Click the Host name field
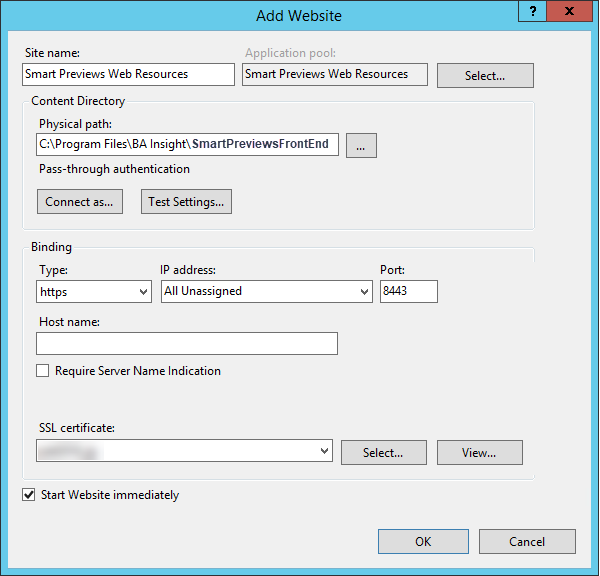 [x=187, y=343]
